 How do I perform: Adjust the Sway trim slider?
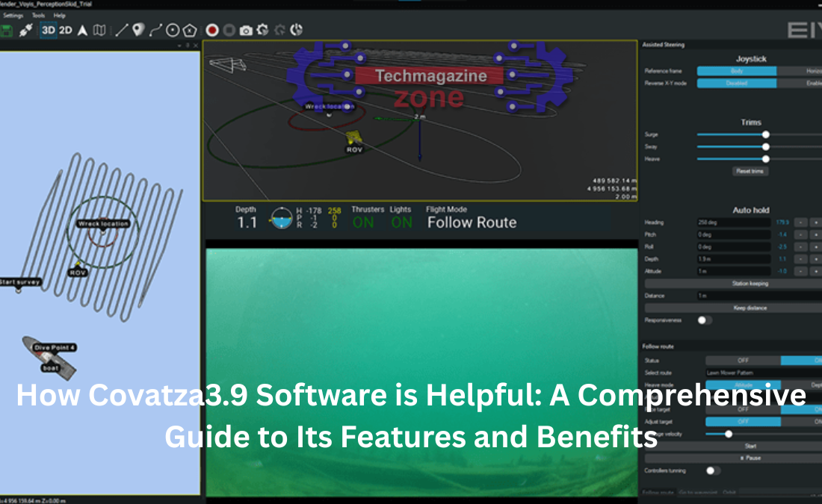point(765,146)
